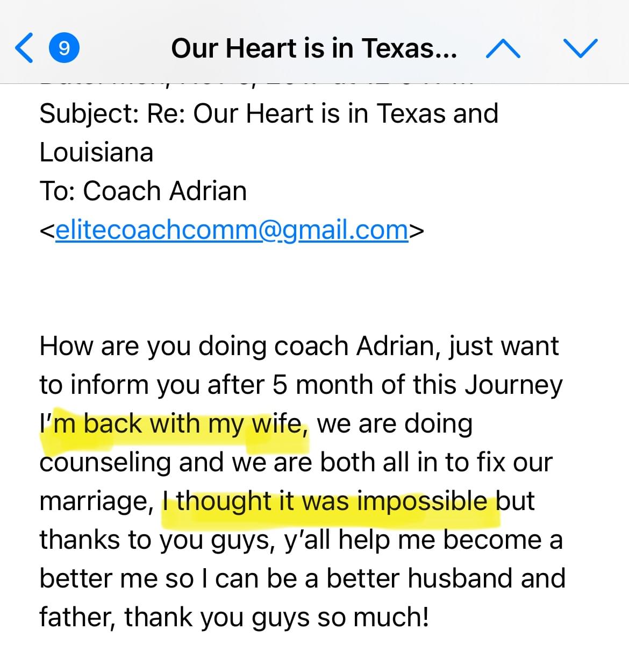Viewport: 629px width, 672px height.
Task: Tap highlighted phrase 'I thought it was impossible'
Action: [x=329, y=502]
